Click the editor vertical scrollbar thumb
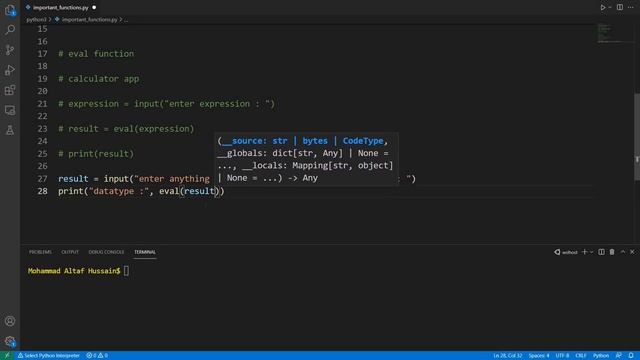The height and width of the screenshot is (360, 640). pyautogui.click(x=637, y=137)
